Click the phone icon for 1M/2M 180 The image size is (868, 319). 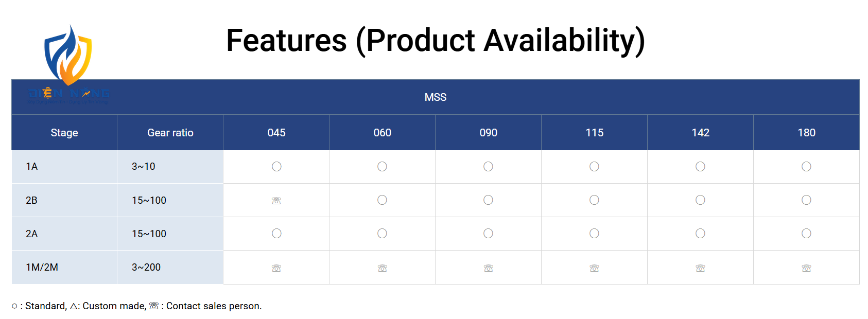coord(807,268)
